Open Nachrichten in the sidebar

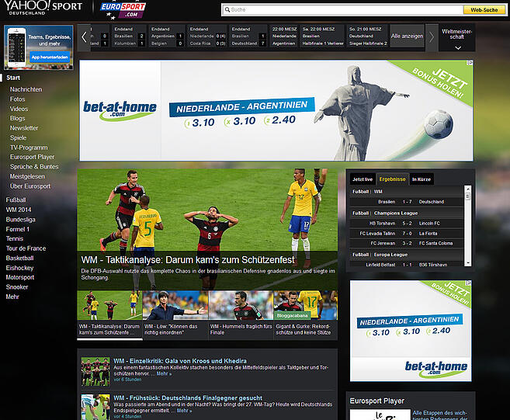[x=26, y=89]
